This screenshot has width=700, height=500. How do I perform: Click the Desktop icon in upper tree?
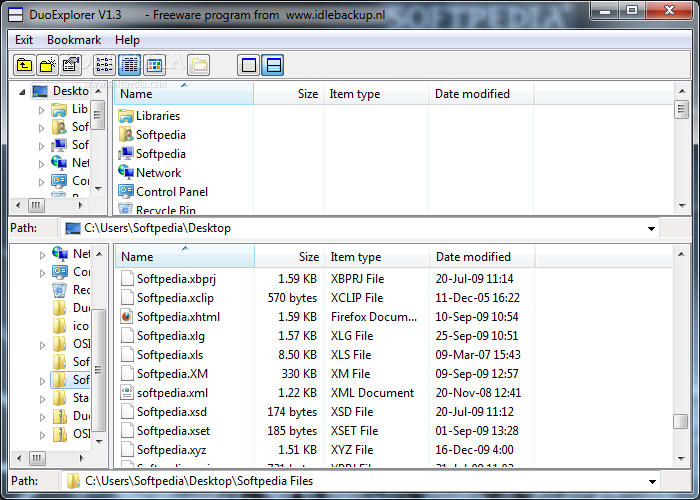[x=40, y=92]
